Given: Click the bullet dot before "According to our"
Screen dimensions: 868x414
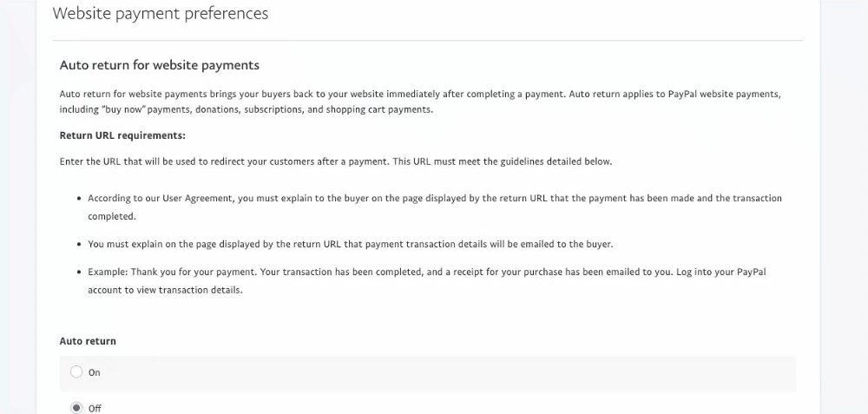Looking at the screenshot, I should pos(79,199).
